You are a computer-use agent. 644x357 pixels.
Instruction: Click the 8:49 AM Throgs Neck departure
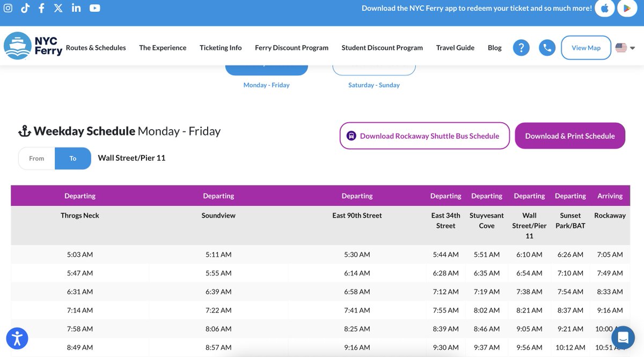tap(80, 347)
